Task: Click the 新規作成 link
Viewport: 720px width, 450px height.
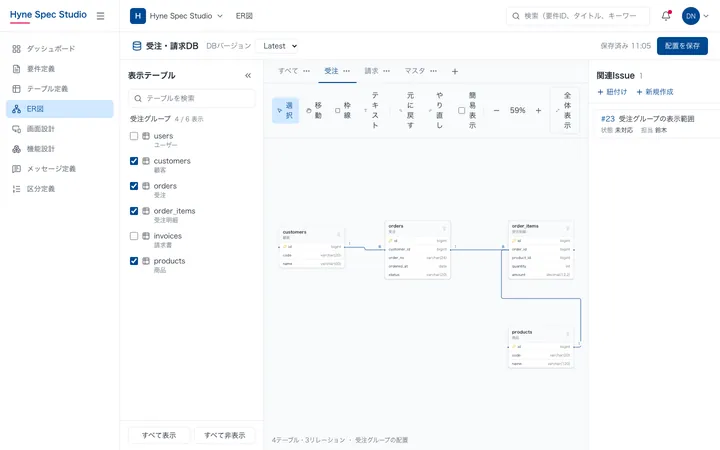Action: coord(655,92)
